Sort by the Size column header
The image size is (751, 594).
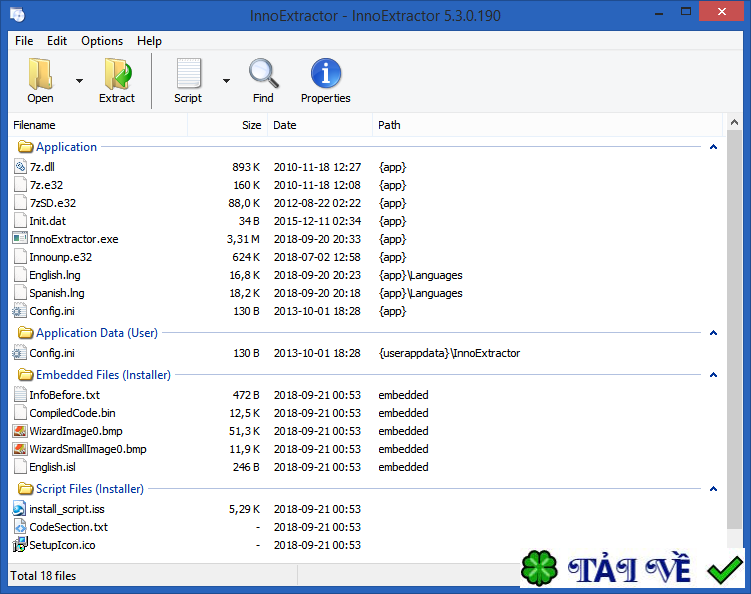click(251, 125)
